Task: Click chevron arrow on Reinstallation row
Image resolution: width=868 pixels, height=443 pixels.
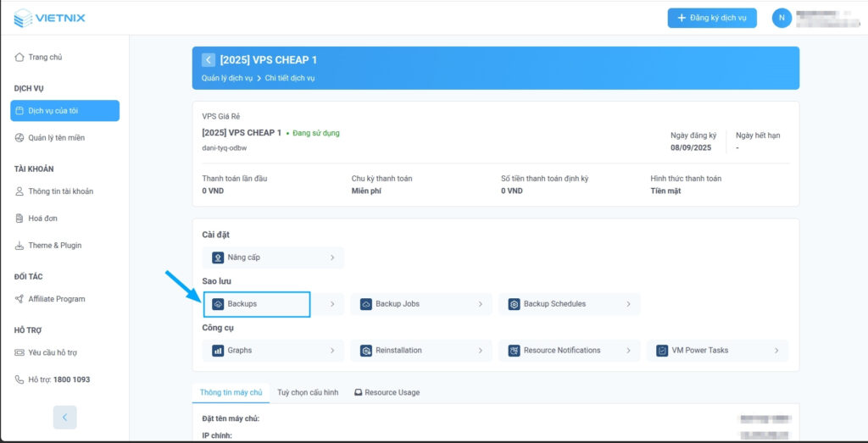Action: point(481,351)
